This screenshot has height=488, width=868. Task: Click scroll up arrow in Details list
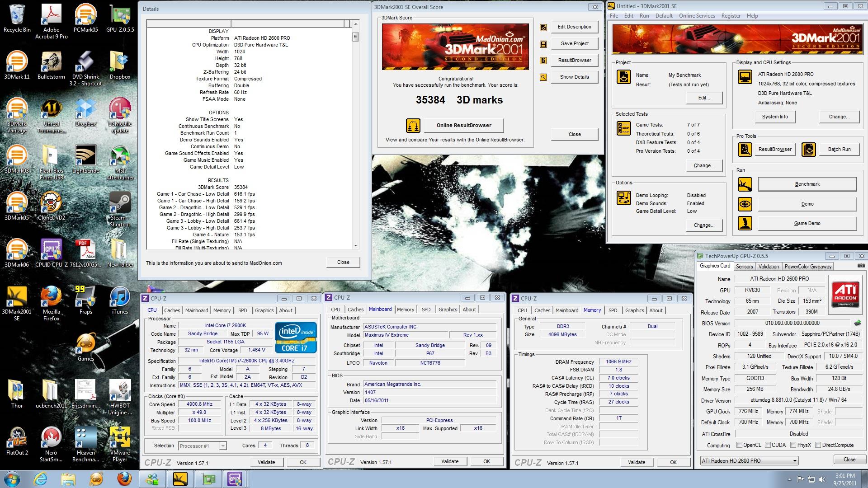tap(356, 24)
